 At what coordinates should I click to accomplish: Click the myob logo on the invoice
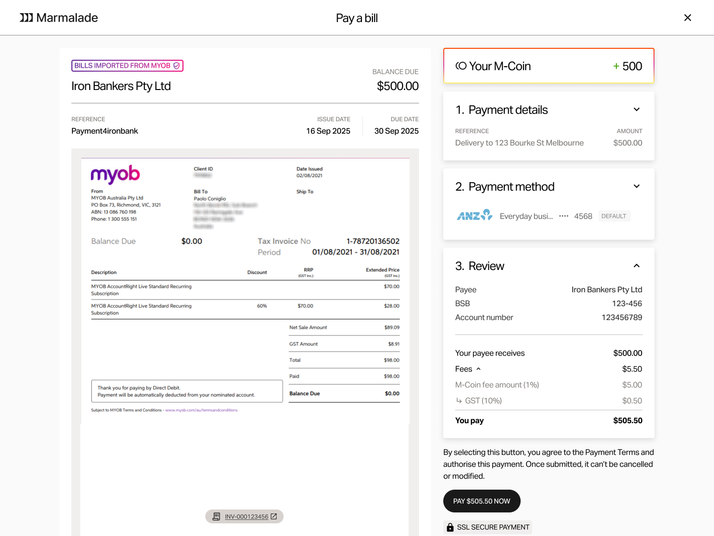tap(115, 174)
